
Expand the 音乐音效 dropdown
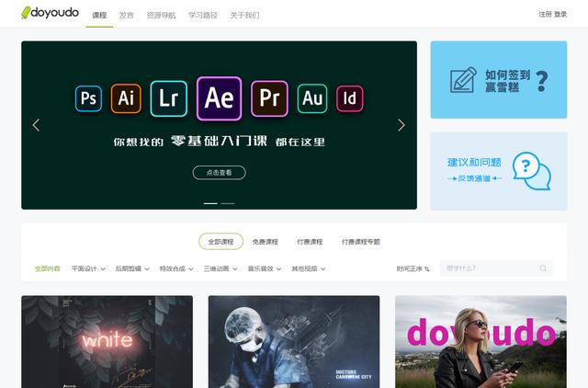pos(265,268)
